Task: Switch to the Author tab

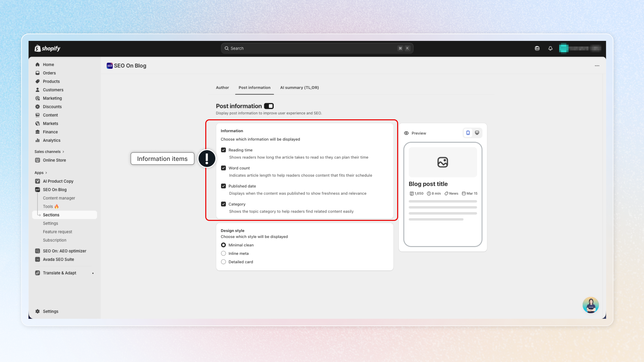Action: click(x=222, y=87)
